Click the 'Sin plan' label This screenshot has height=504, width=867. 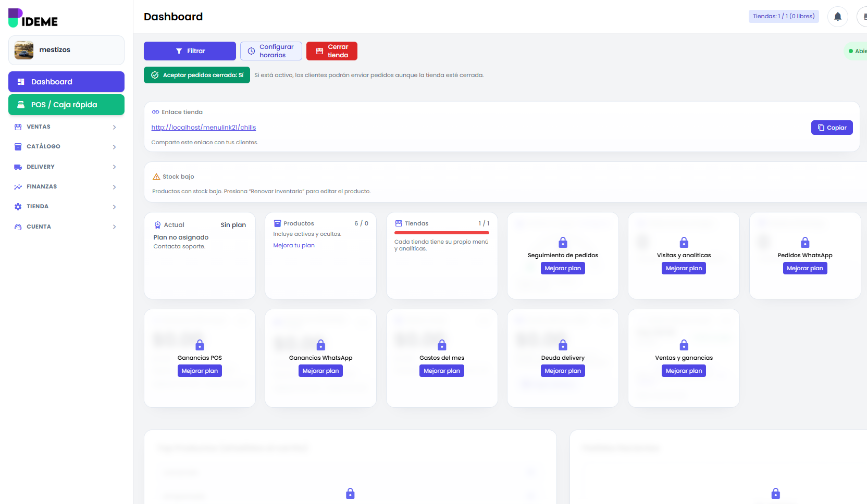[233, 225]
